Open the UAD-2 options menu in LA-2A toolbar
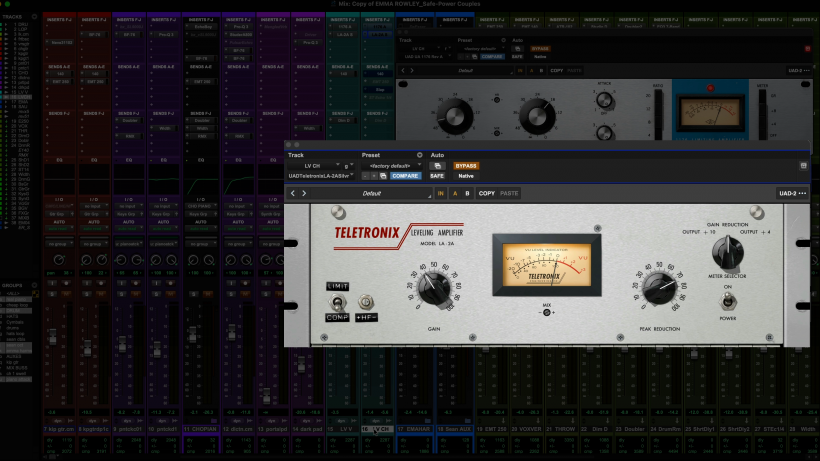This screenshot has height=461, width=820. [x=793, y=193]
